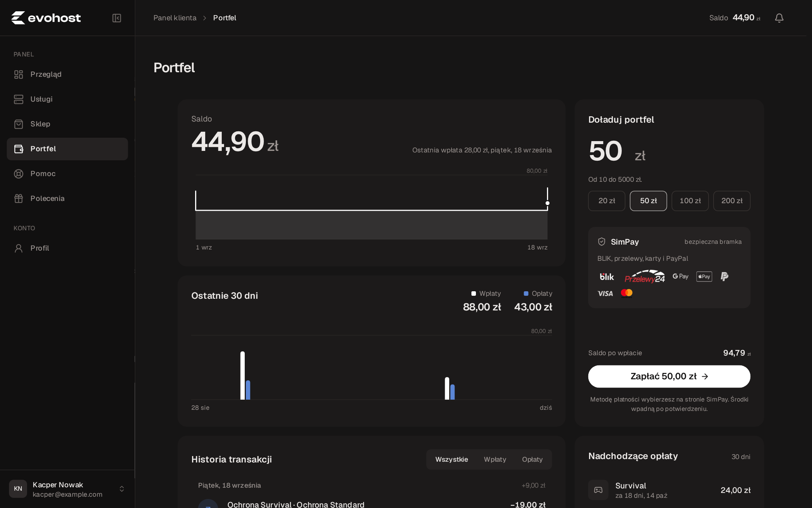Screen dimensions: 812x508
Task: Open Sklep from the sidebar
Action: pos(67,124)
